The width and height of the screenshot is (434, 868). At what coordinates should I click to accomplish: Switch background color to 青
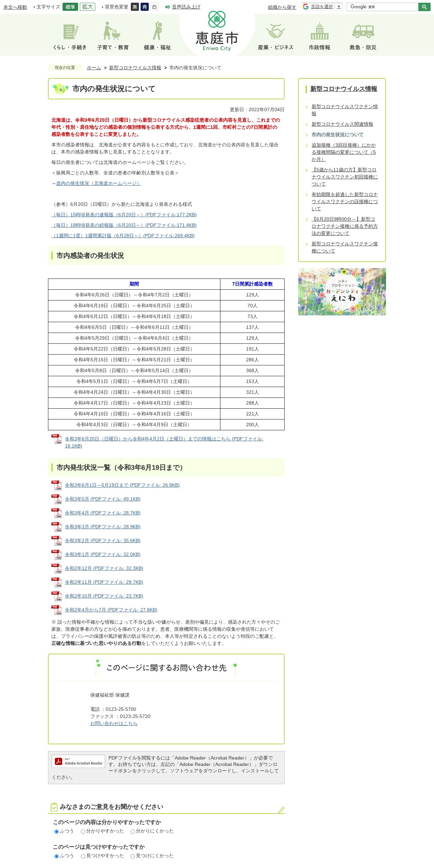[x=145, y=7]
